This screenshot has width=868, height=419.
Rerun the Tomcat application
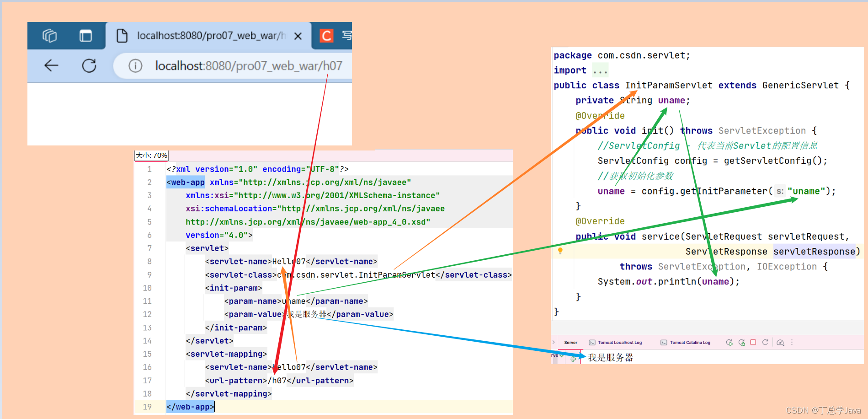click(730, 343)
